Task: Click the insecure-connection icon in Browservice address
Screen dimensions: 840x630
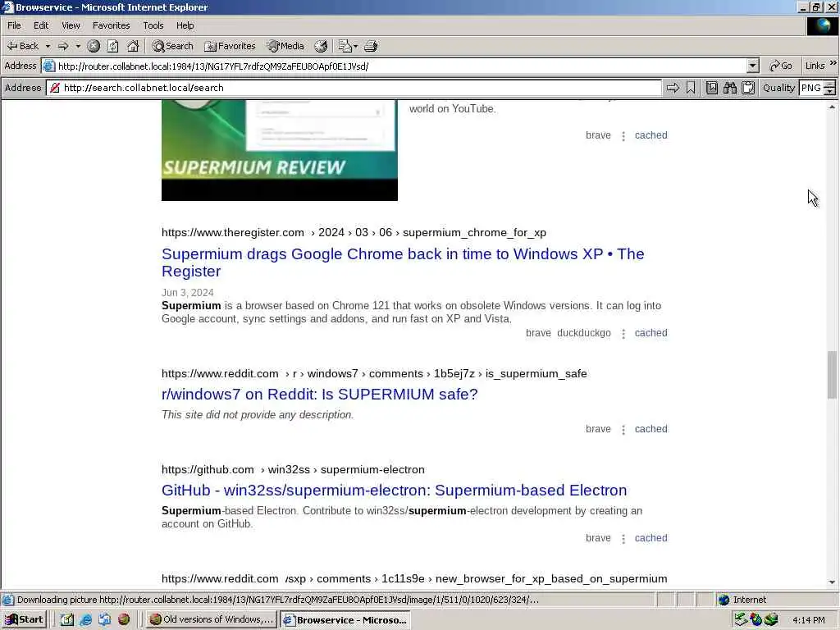Action: [55, 88]
